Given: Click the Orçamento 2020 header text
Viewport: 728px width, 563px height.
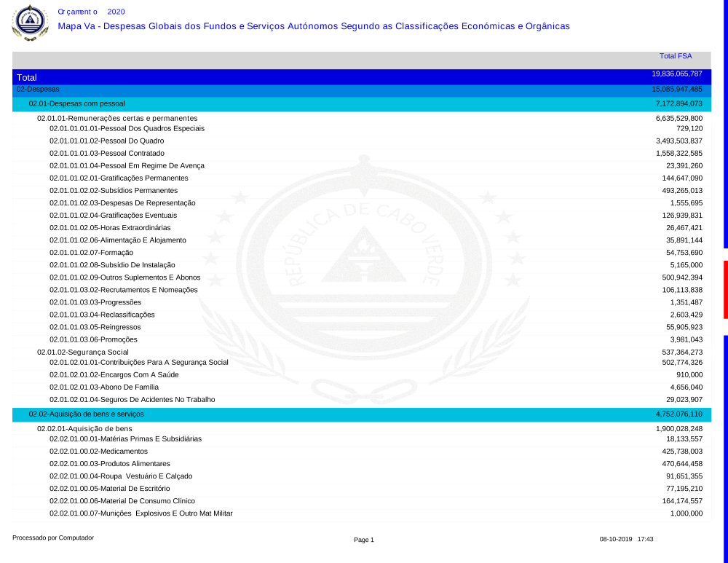Looking at the screenshot, I should [x=91, y=12].
